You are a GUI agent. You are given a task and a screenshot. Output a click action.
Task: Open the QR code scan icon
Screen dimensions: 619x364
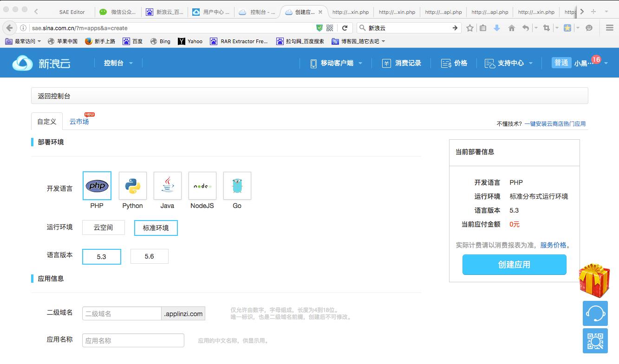[x=595, y=341]
